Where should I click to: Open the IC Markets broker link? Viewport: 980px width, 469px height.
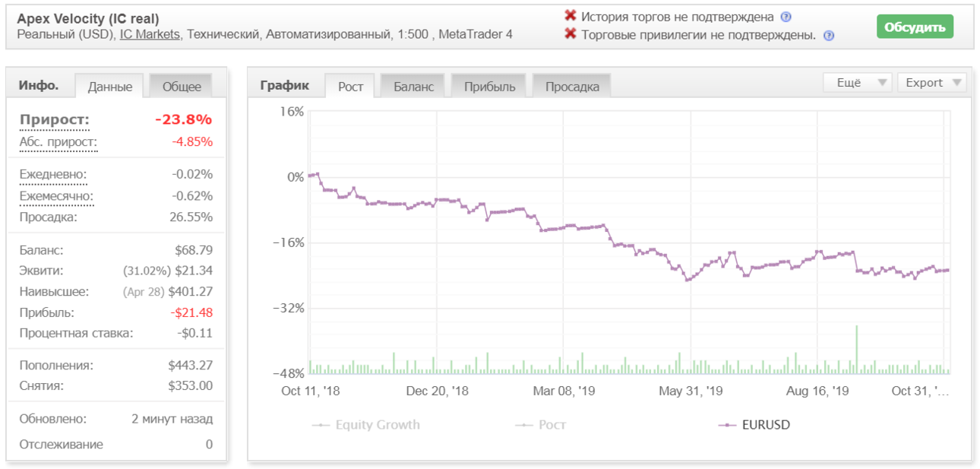(150, 35)
